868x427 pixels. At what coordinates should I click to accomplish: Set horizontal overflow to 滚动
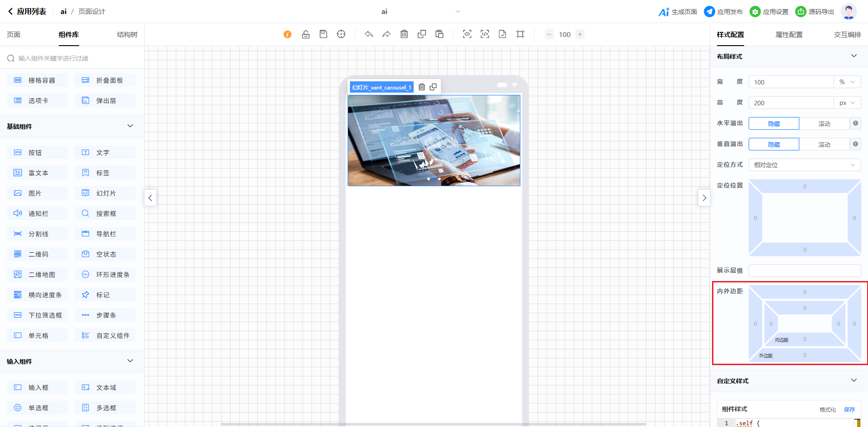824,124
